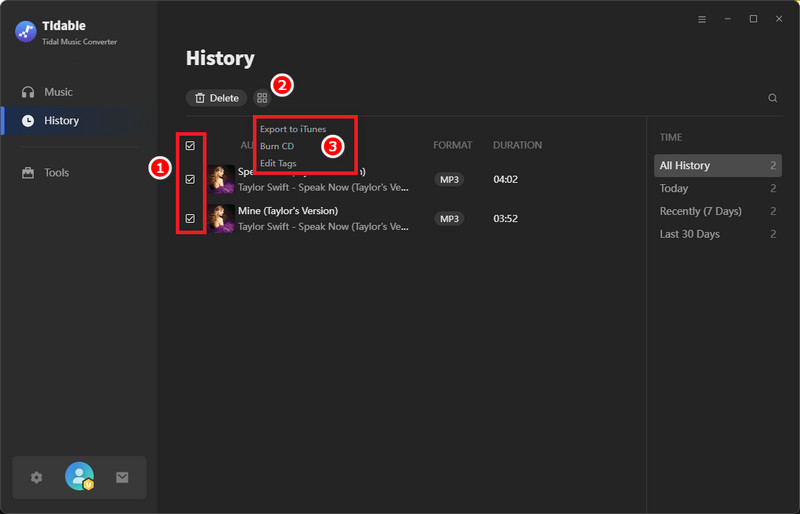Toggle the select-all checkbox in header
The height and width of the screenshot is (514, 800).
click(x=190, y=146)
